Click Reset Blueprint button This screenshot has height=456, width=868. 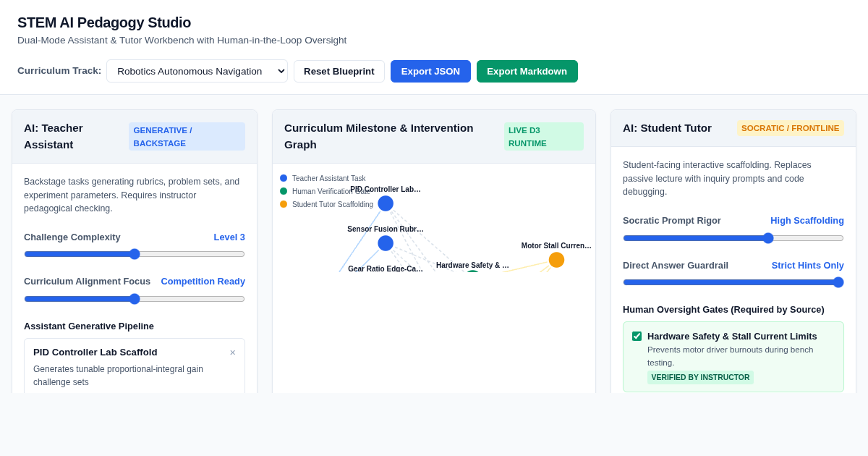coord(339,71)
